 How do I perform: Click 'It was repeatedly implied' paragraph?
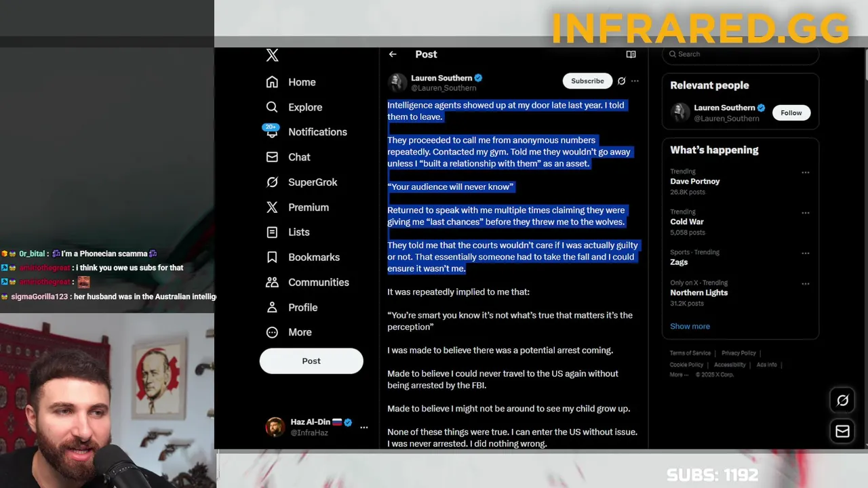pos(458,291)
